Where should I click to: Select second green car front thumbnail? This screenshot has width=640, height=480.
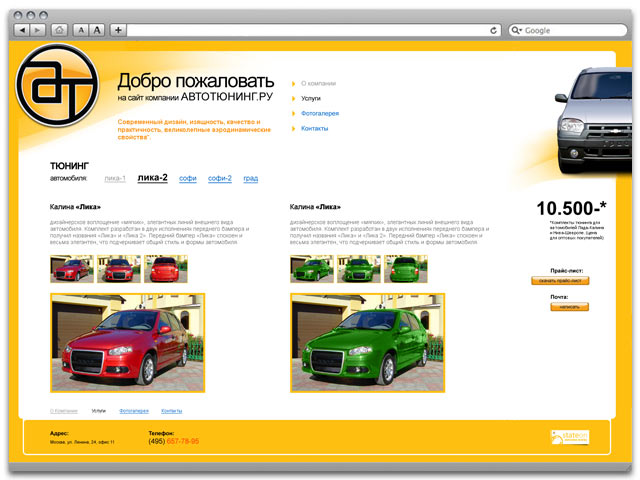click(x=359, y=269)
